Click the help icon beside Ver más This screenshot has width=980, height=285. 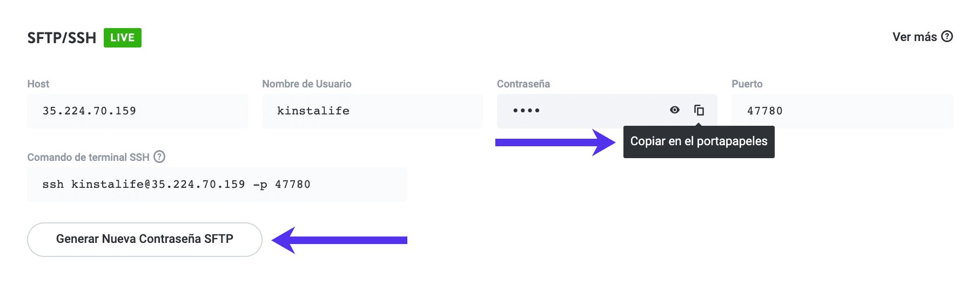947,37
